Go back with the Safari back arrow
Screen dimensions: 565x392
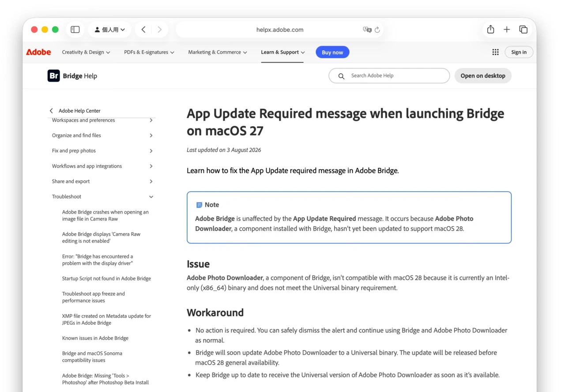click(x=143, y=30)
